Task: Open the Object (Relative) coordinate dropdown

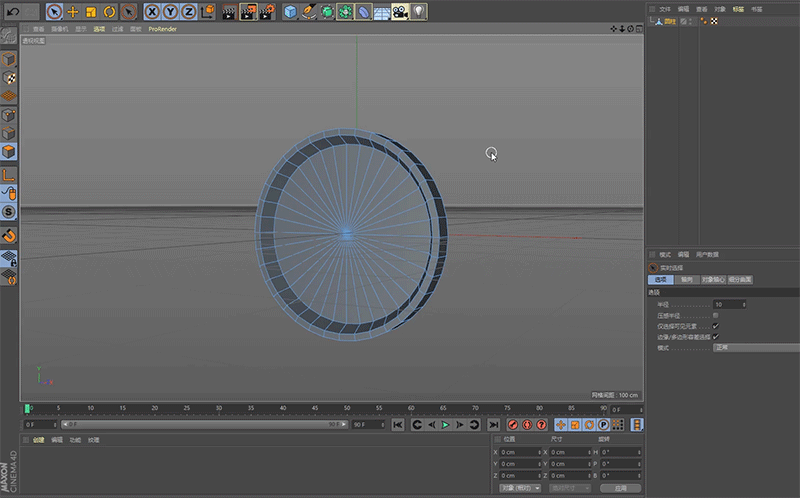Action: click(x=520, y=488)
